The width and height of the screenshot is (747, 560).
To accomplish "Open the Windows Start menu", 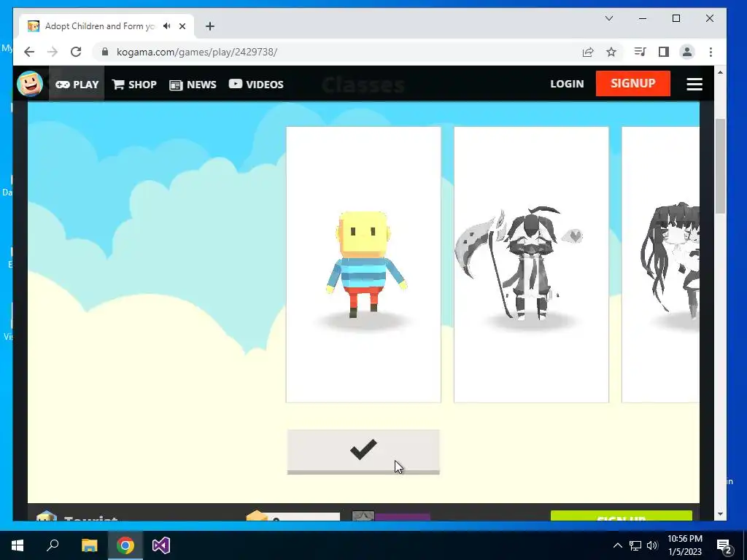I will [x=18, y=545].
